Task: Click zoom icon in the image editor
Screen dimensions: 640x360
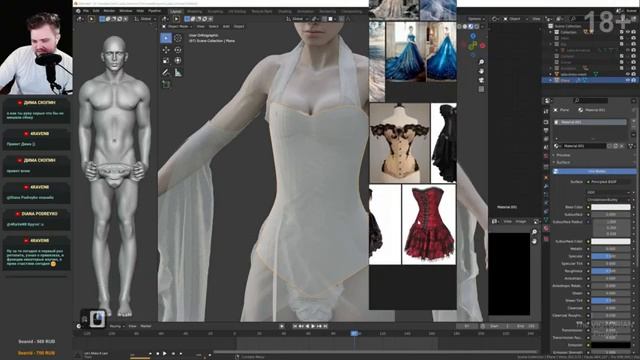Action: point(535,232)
